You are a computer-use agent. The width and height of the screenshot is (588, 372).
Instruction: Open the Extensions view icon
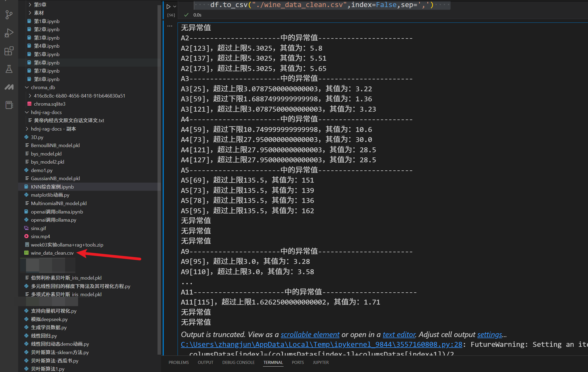point(9,51)
